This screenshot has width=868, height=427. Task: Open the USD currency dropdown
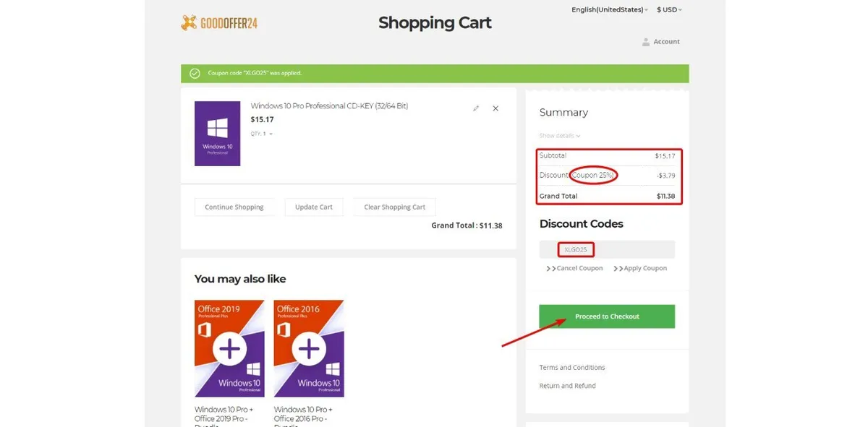pos(669,10)
